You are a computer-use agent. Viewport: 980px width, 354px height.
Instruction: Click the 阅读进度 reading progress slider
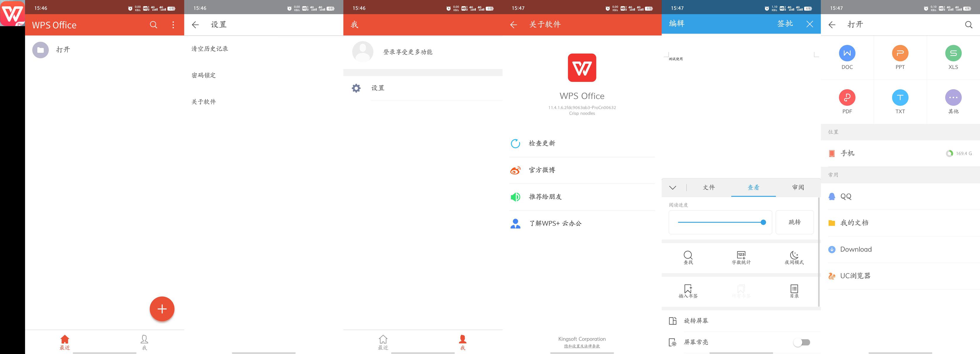(x=721, y=222)
